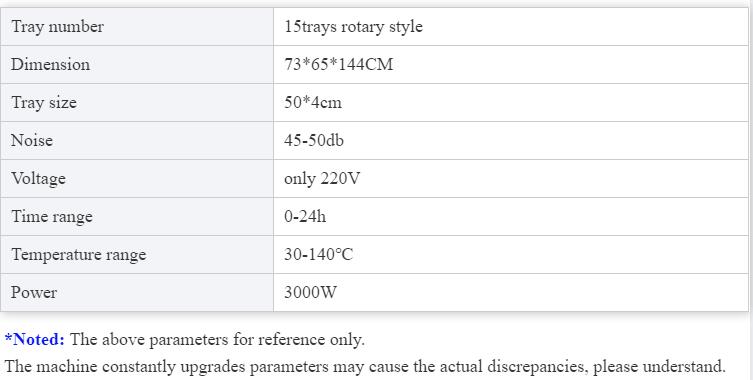Click the Time range label cell
The image size is (753, 380).
(137, 216)
